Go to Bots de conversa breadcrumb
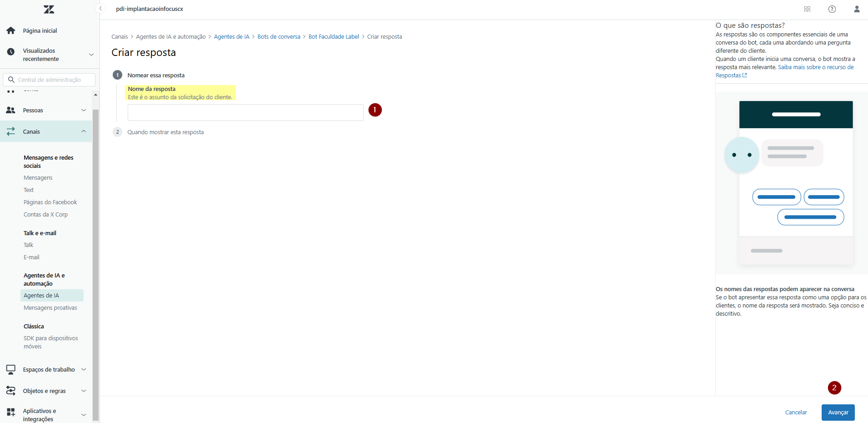868x423 pixels. (x=279, y=37)
